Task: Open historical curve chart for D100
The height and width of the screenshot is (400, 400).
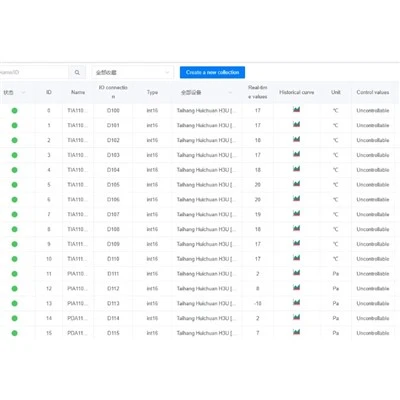Action: pyautogui.click(x=296, y=109)
